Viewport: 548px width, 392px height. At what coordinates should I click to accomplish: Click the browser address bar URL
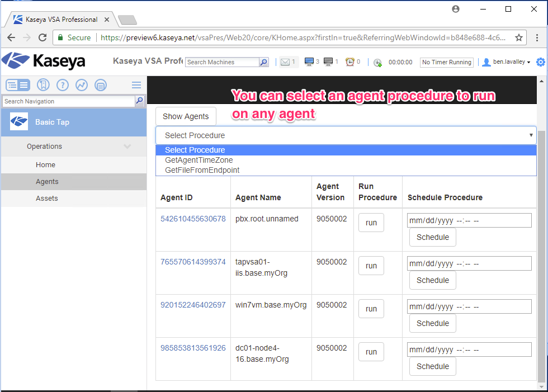(303, 37)
